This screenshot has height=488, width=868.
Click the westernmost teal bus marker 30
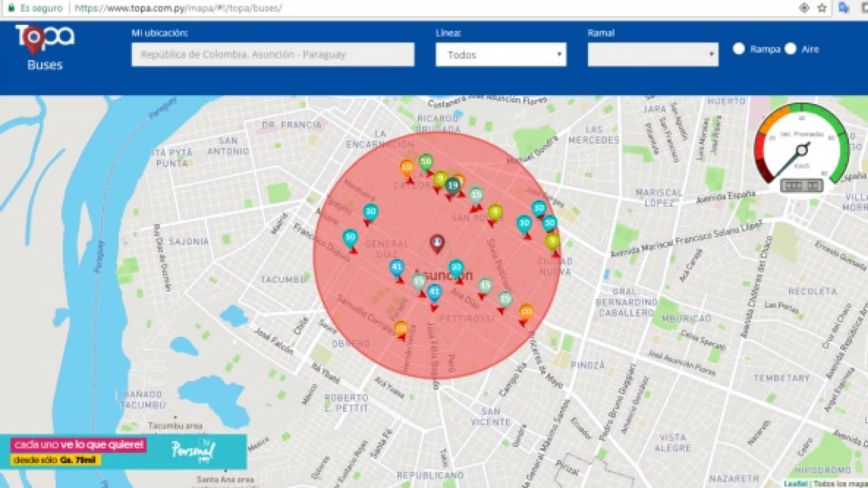coord(350,237)
